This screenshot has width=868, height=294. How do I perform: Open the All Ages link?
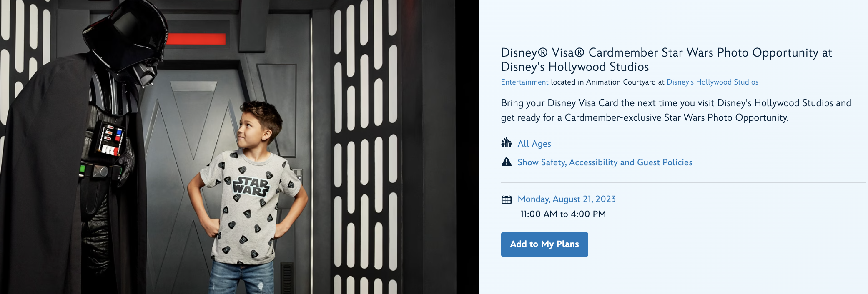pos(534,144)
